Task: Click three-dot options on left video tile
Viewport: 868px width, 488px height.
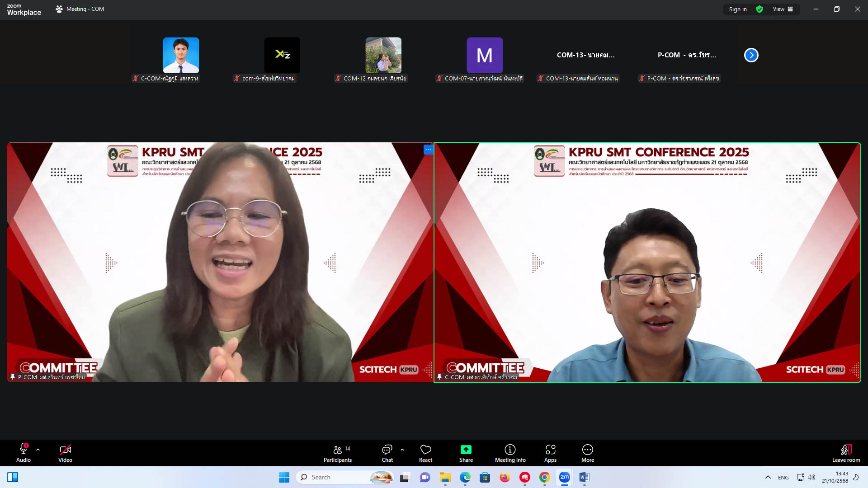Action: pos(428,150)
